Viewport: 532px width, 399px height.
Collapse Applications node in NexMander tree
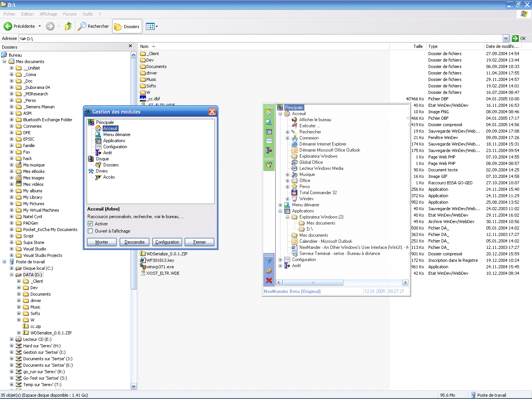(280, 211)
